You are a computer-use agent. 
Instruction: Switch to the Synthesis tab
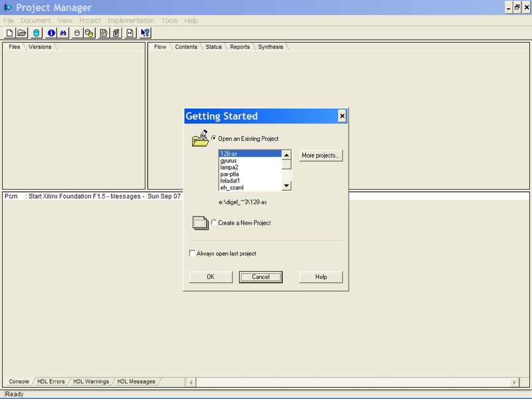(270, 47)
